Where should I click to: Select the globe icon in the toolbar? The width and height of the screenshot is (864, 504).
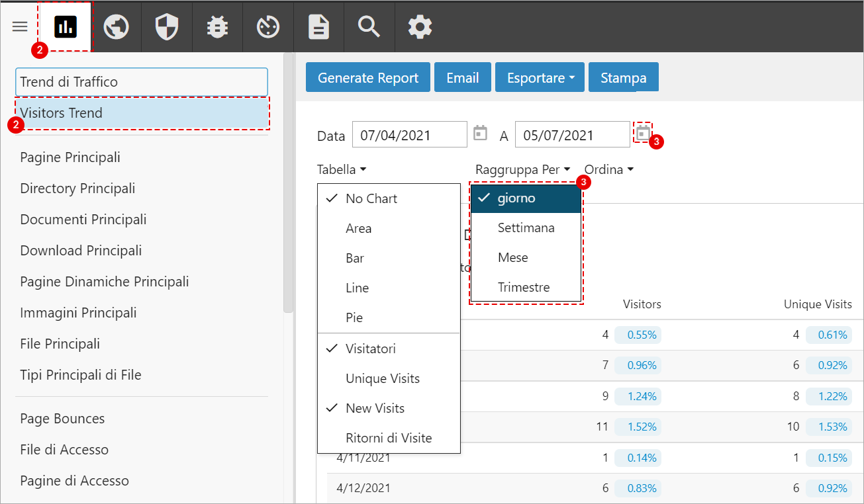tap(117, 26)
